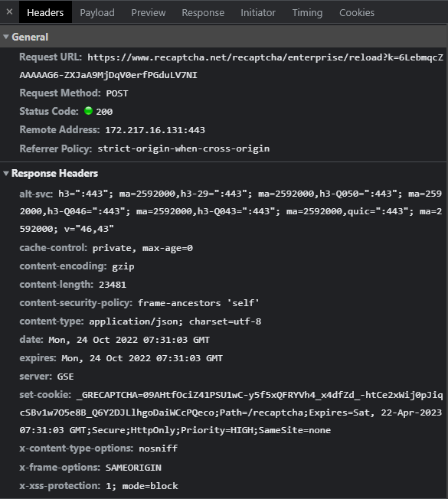
Task: Click the Remote Address value 172.217.16.131:443
Action: tap(155, 130)
